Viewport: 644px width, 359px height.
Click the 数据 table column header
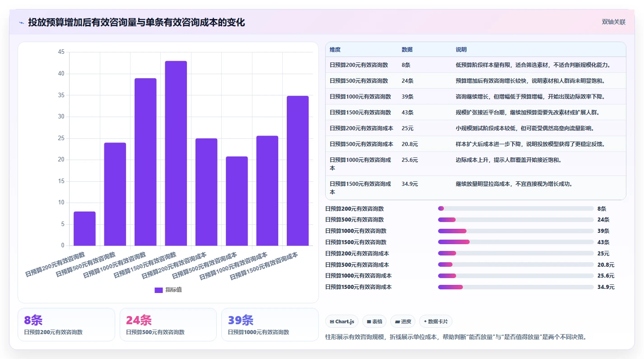(x=407, y=49)
